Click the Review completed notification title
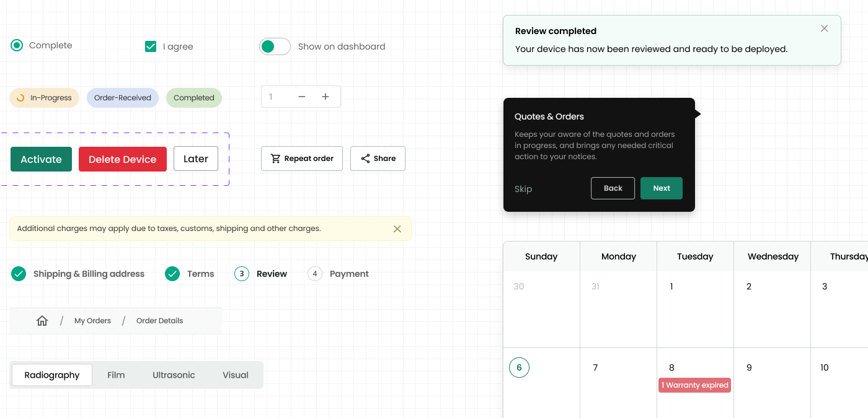868x418 pixels. pyautogui.click(x=556, y=31)
